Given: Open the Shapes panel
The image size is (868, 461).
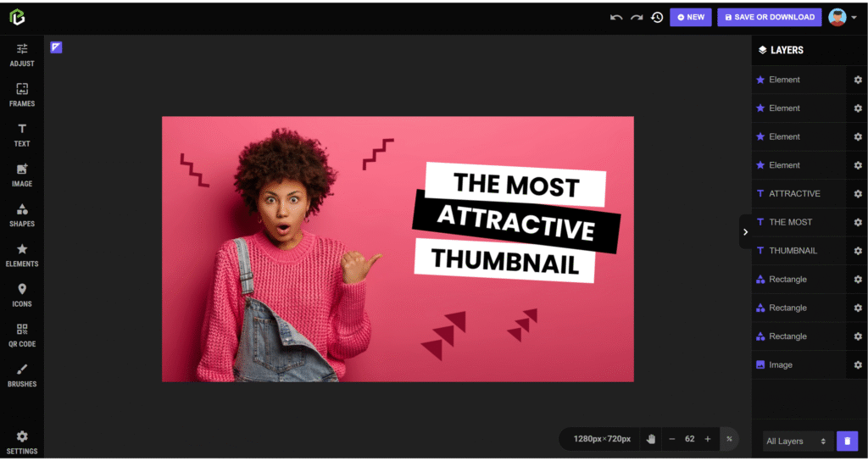Looking at the screenshot, I should pos(22,215).
